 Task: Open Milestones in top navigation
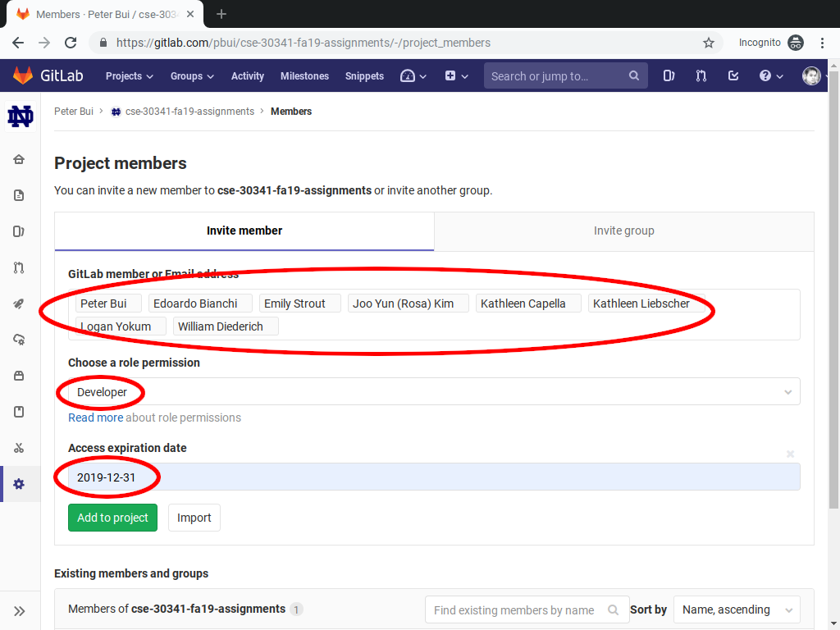pos(304,76)
